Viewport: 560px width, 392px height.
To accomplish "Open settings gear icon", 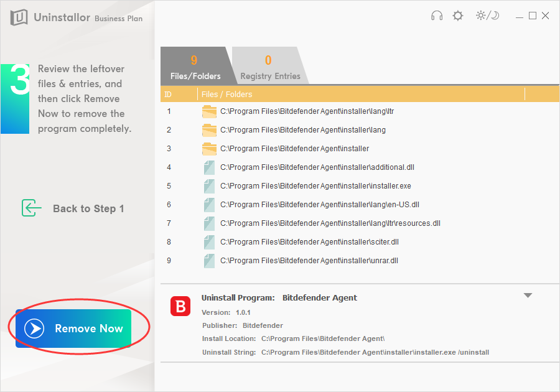I will click(457, 16).
